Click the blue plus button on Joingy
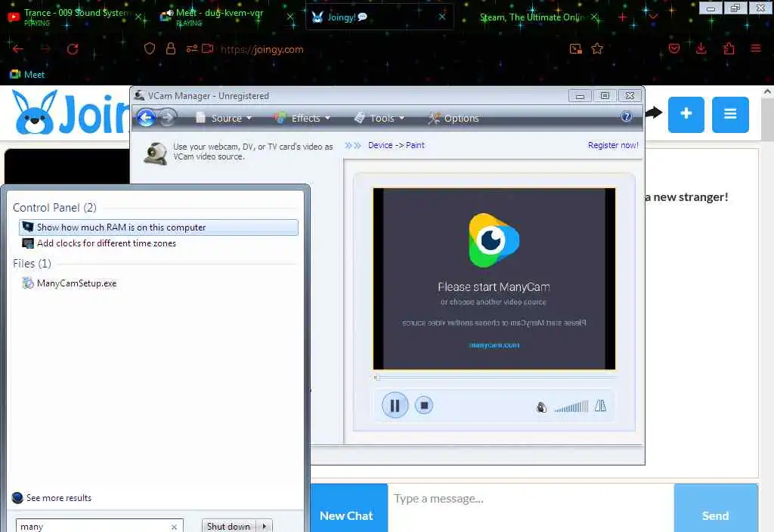 (686, 115)
